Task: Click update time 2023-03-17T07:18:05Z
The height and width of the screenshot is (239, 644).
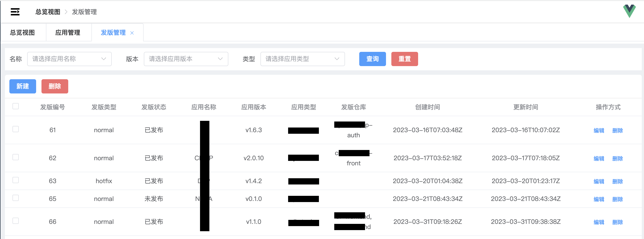Action: (526, 158)
